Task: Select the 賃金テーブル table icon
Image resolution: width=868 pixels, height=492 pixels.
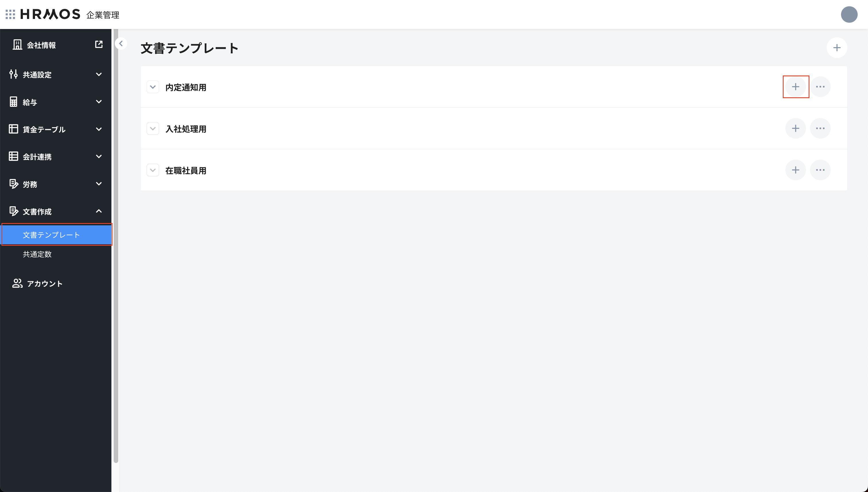Action: (x=13, y=129)
